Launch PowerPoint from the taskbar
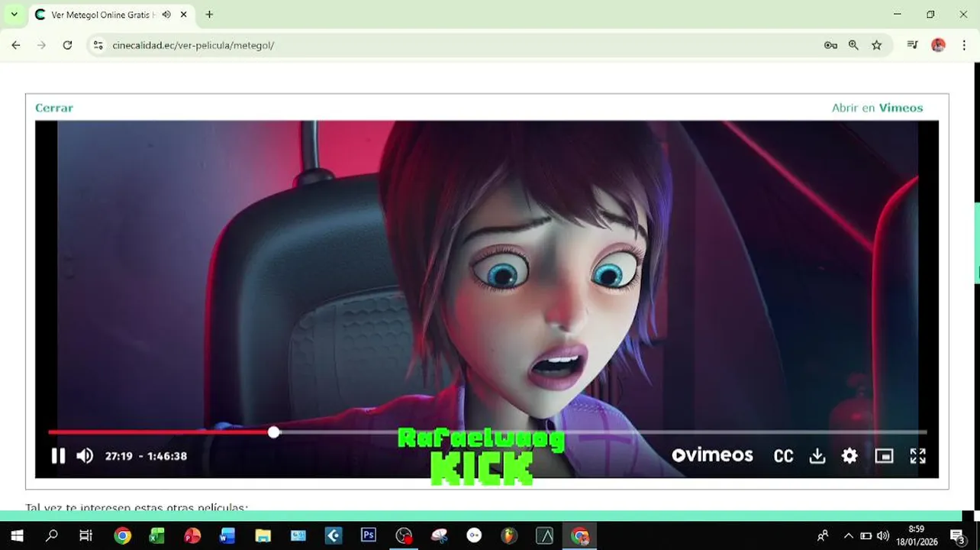This screenshot has height=550, width=980. (192, 536)
